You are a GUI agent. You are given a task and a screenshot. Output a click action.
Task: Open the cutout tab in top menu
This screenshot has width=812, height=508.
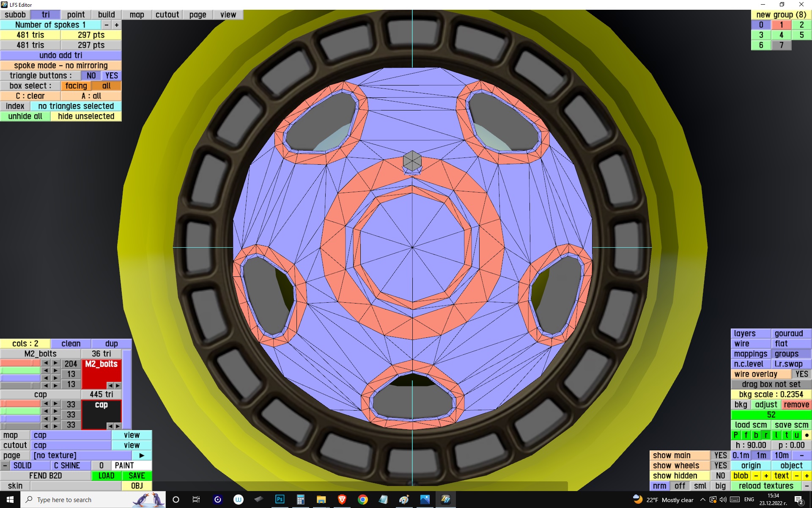point(167,15)
